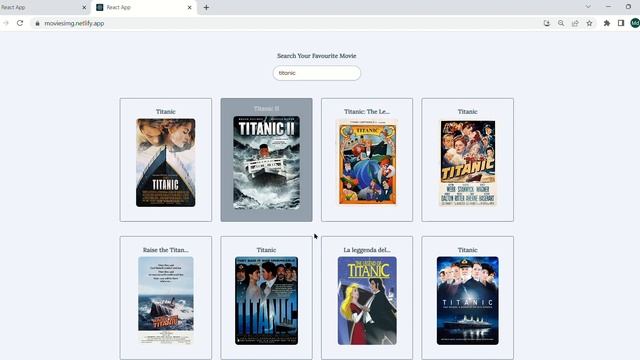The image size is (640, 360).
Task: Go forward with the browser arrow
Action: 5,23
